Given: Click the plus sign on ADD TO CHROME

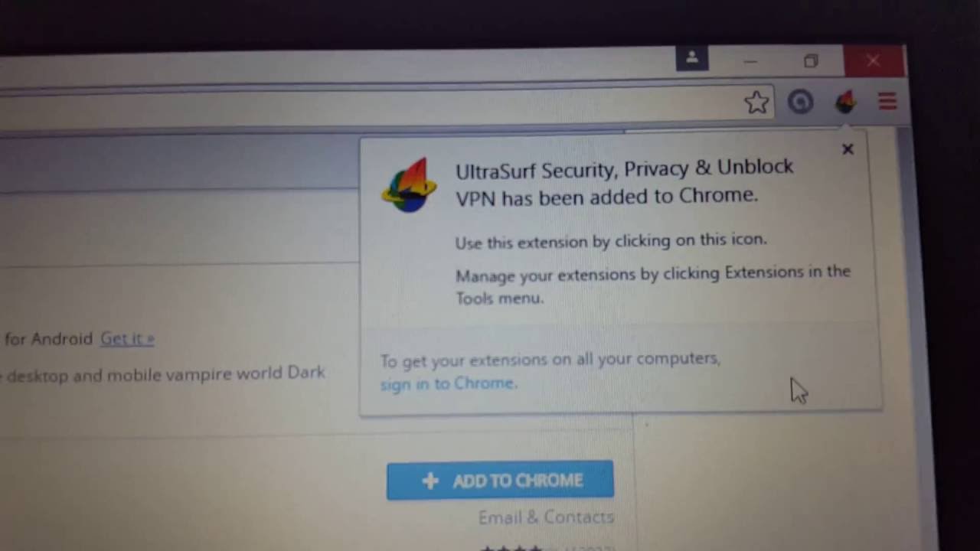Looking at the screenshot, I should click(430, 481).
